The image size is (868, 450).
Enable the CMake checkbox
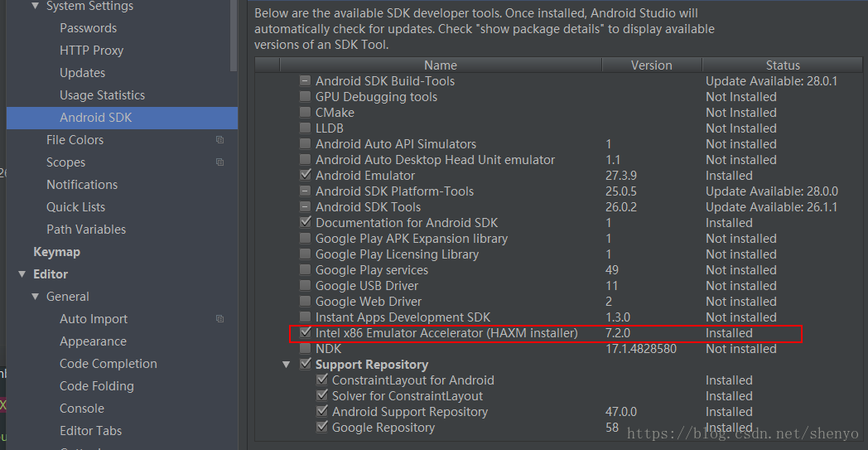(x=305, y=113)
